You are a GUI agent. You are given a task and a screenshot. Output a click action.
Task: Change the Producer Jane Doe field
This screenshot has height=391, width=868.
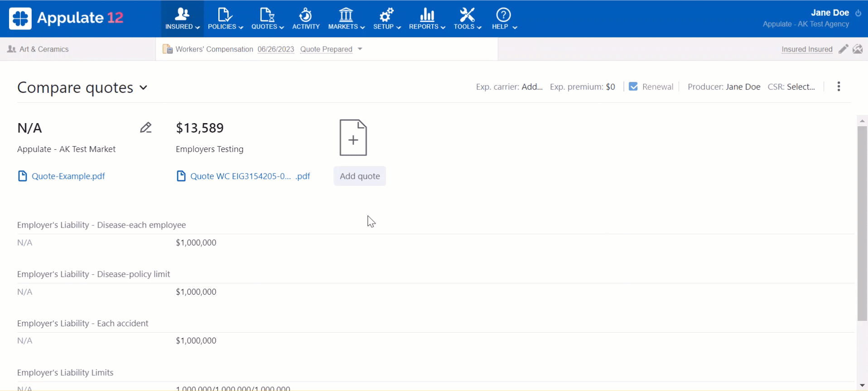tap(743, 87)
